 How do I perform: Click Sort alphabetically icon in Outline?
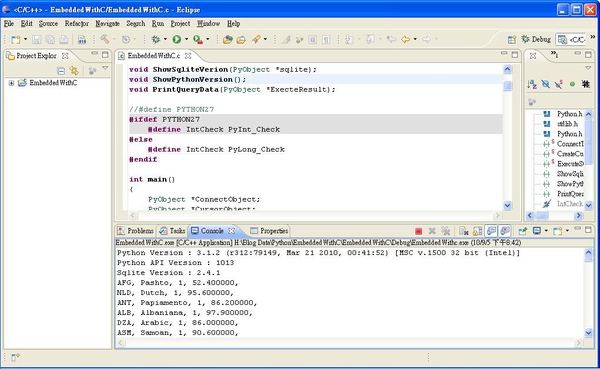[532, 84]
